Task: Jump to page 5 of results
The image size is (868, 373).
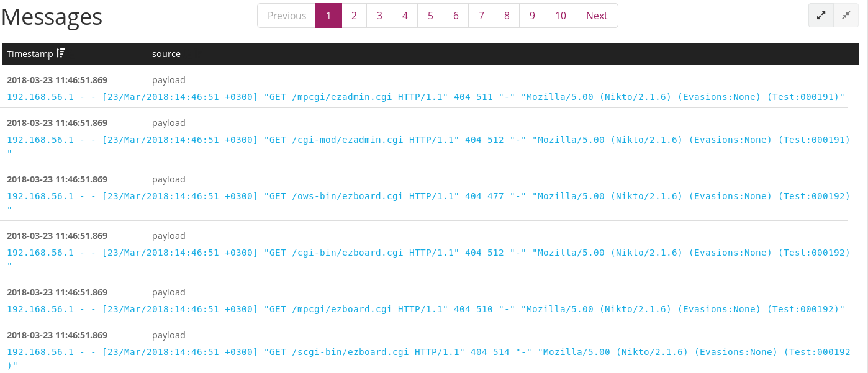Action: [x=430, y=16]
